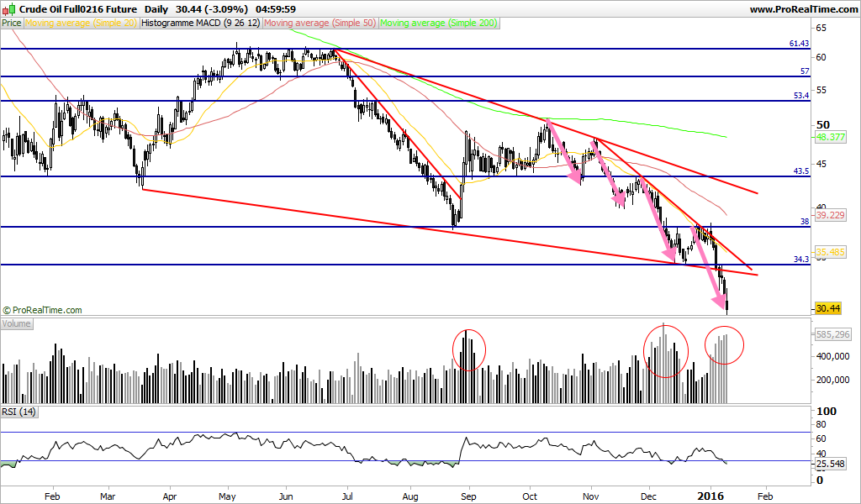Click the 100 RSI scale label
This screenshot has height=504, width=861.
827,412
